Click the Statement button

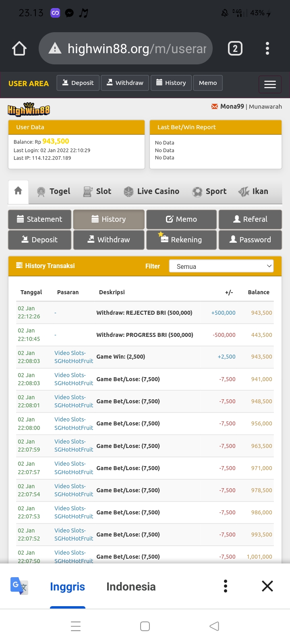[39, 219]
